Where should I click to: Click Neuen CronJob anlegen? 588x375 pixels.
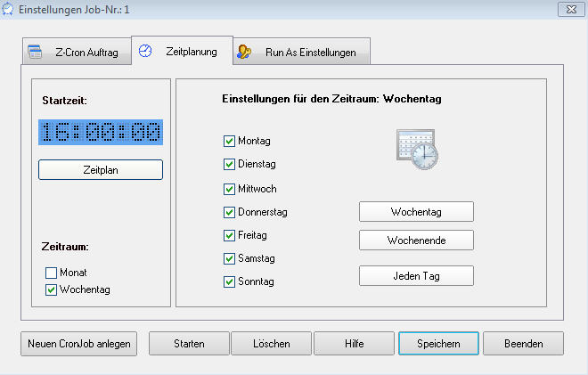point(78,344)
